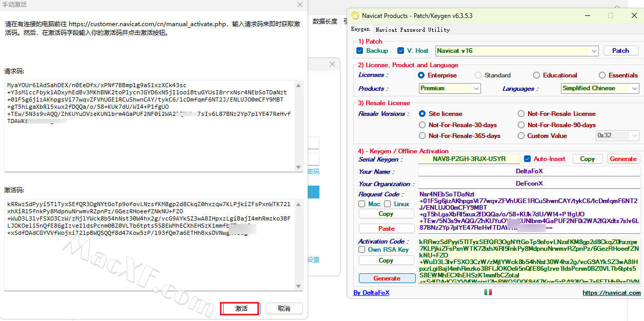The width and height of the screenshot is (644, 321).
Task: Toggle the Auto-Insert checkbox
Action: pos(527,159)
